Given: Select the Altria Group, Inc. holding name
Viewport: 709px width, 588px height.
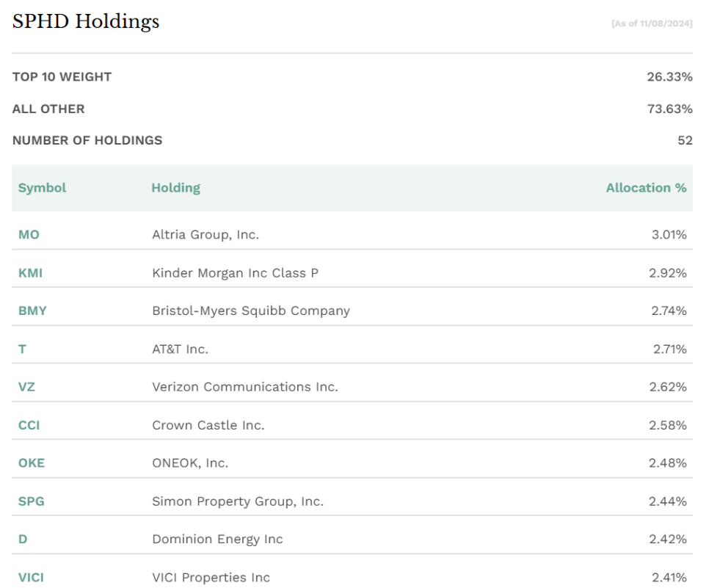Looking at the screenshot, I should coord(206,235).
